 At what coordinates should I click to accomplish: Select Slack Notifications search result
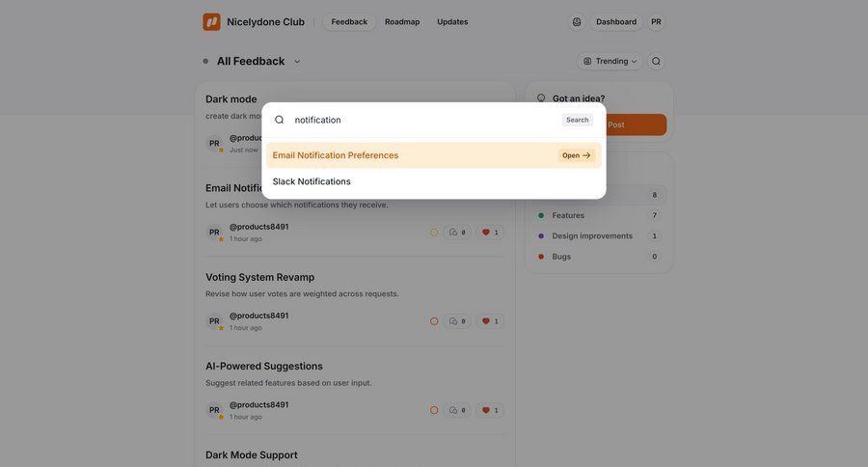(312, 181)
